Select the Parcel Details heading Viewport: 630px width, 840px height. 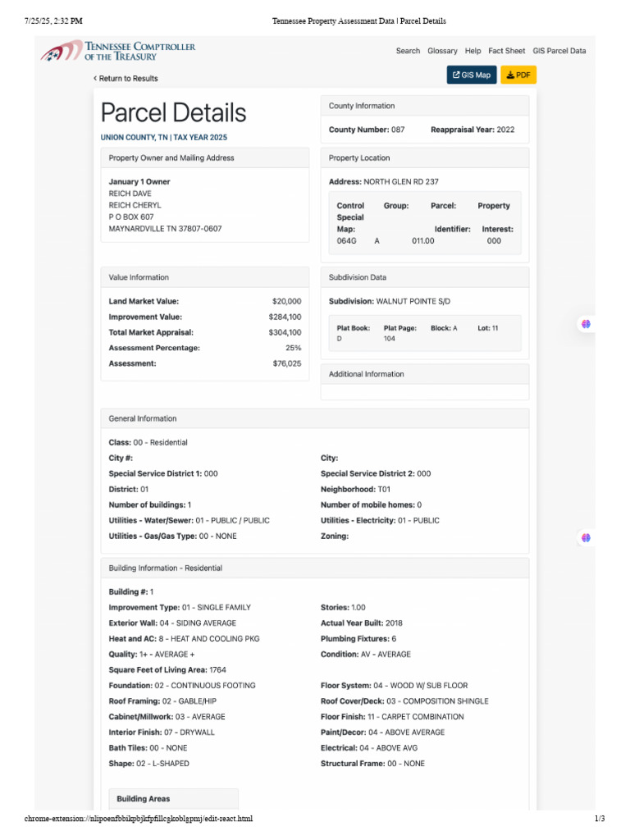(174, 112)
